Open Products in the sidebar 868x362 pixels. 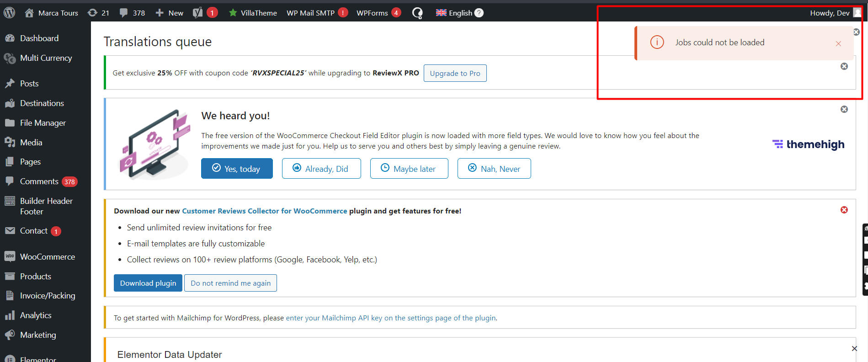click(x=36, y=277)
